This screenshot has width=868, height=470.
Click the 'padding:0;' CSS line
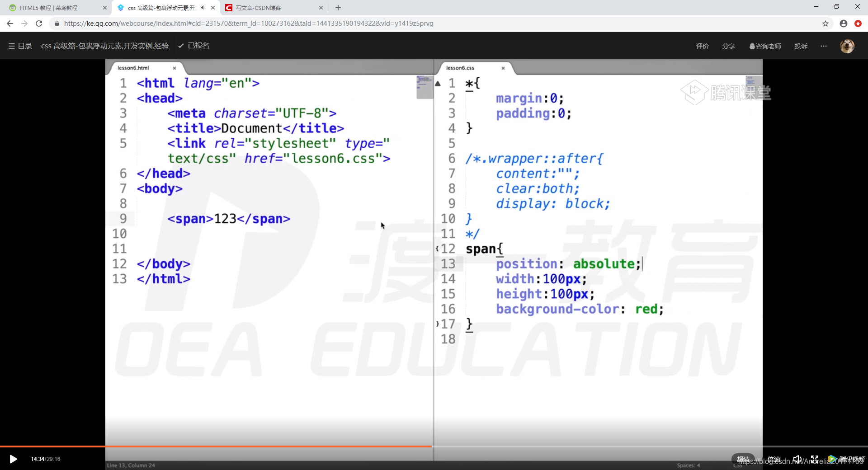pyautogui.click(x=534, y=113)
